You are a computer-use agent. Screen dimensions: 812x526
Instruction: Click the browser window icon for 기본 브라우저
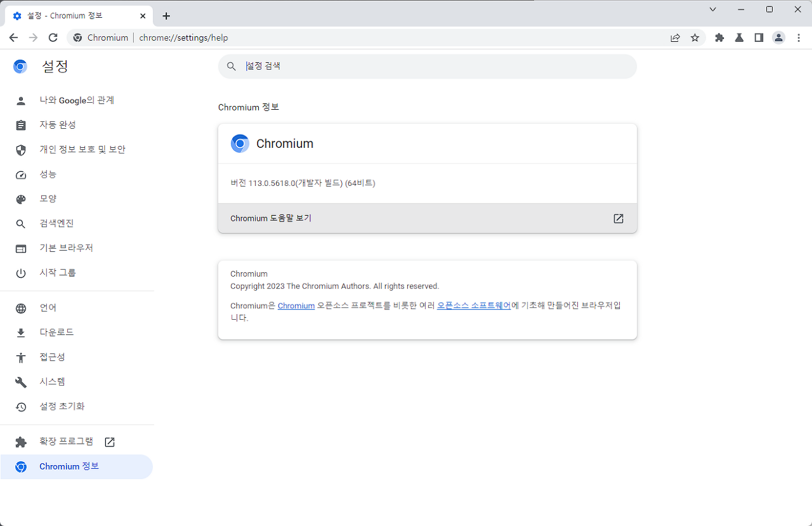(x=21, y=249)
